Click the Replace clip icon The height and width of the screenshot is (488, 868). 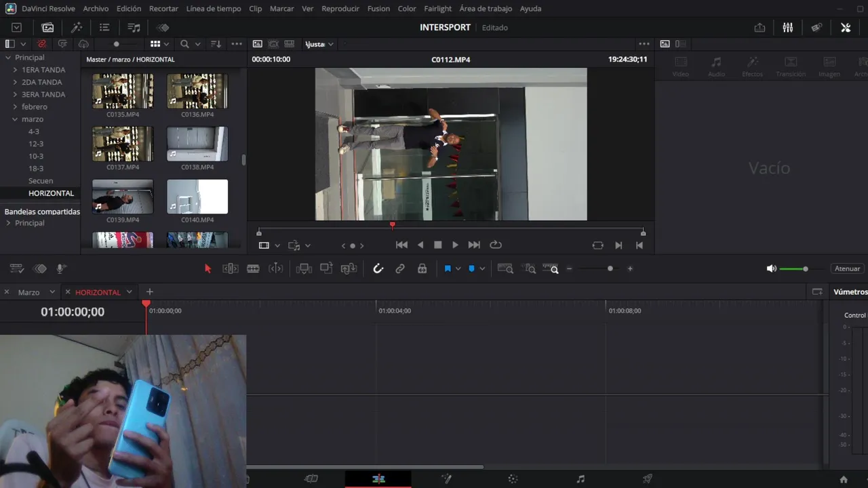pyautogui.click(x=349, y=269)
